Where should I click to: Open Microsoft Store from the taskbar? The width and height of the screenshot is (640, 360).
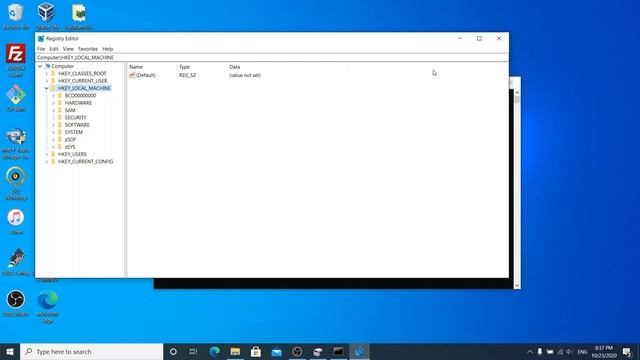(256, 351)
